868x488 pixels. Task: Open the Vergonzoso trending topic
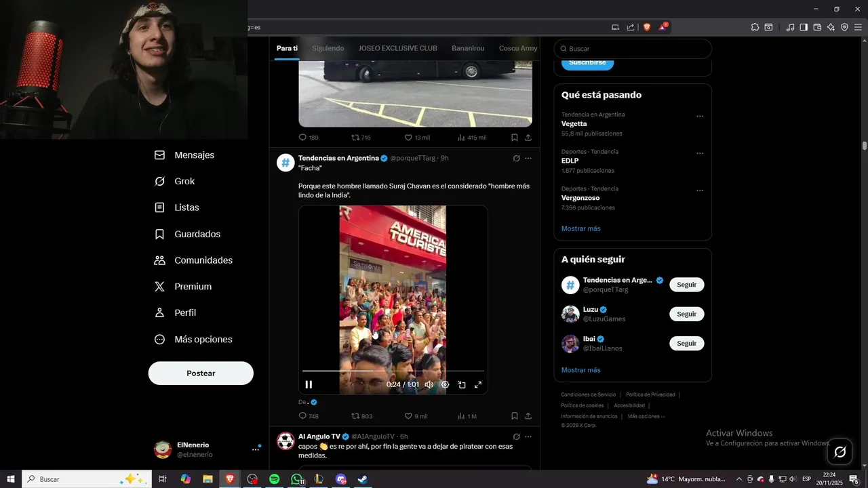pos(580,198)
